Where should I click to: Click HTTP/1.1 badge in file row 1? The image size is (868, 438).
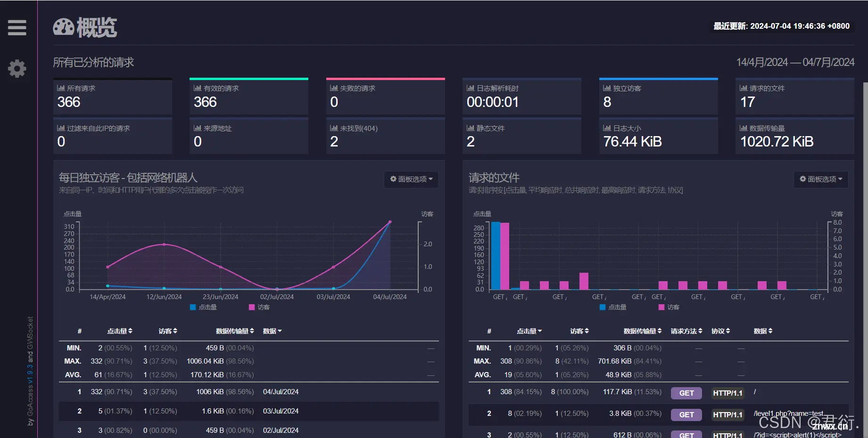727,393
